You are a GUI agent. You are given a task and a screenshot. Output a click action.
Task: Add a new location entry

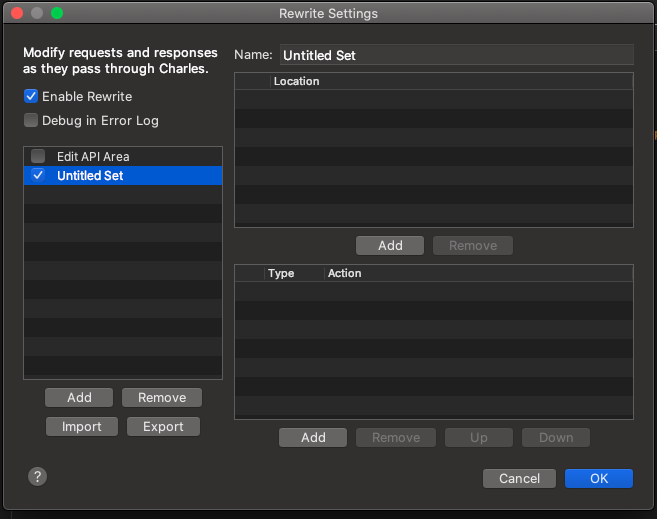tap(390, 245)
